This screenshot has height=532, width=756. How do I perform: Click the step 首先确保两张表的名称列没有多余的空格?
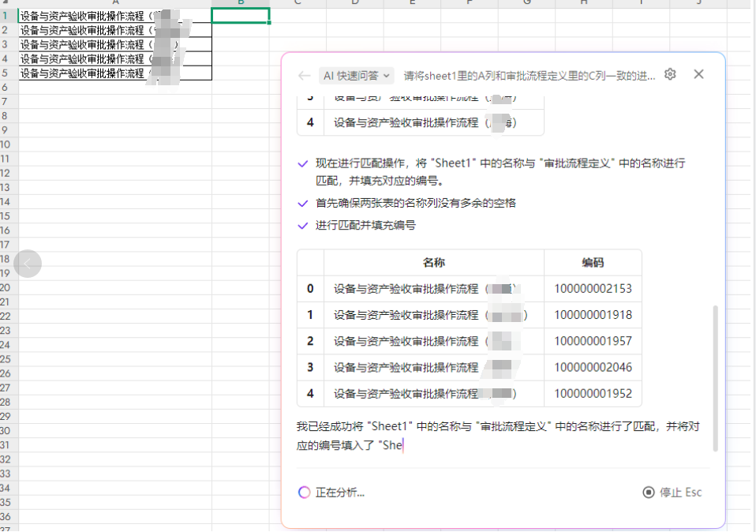[416, 203]
